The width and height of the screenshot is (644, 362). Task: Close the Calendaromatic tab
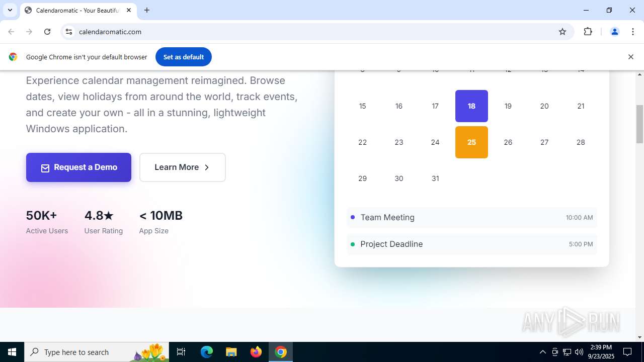coord(129,10)
